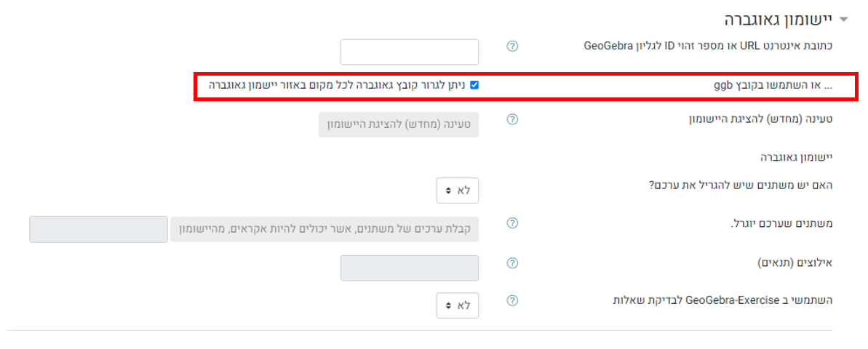
Task: Click the אילוצים (תנאים) input box
Action: [x=410, y=268]
